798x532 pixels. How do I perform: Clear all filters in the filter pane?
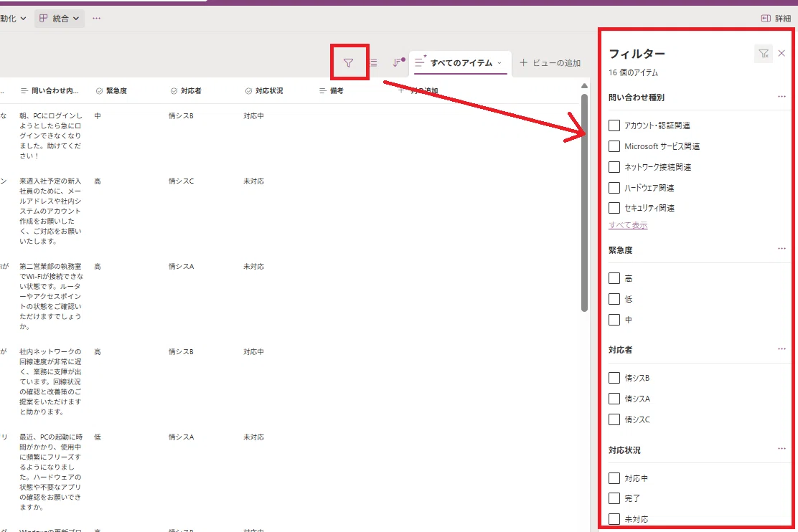(764, 53)
